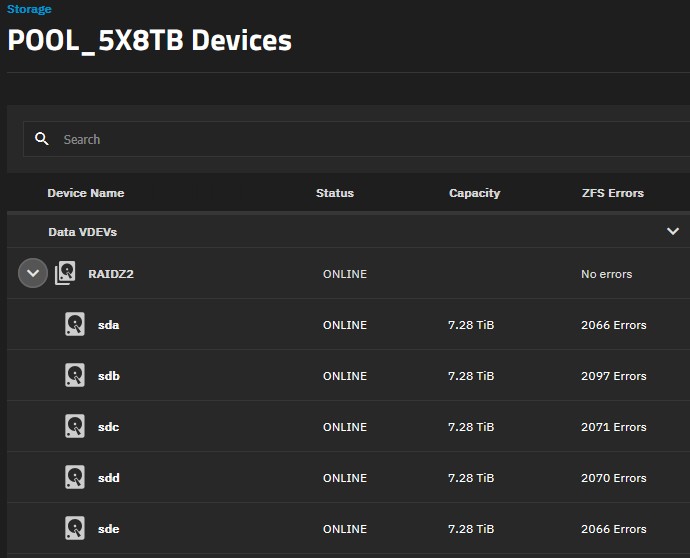The width and height of the screenshot is (690, 558).
Task: Select the sdb device name
Action: [109, 376]
